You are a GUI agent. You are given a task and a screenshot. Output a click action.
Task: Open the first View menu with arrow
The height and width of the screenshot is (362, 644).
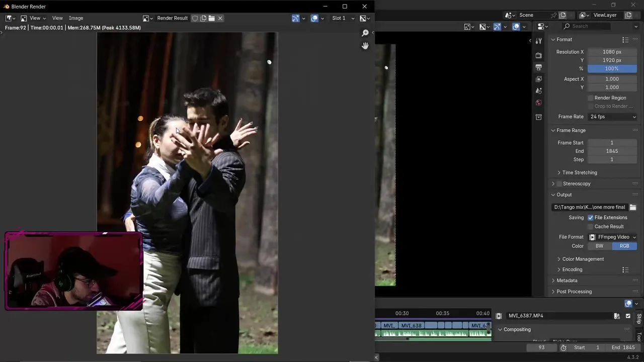pos(38,18)
